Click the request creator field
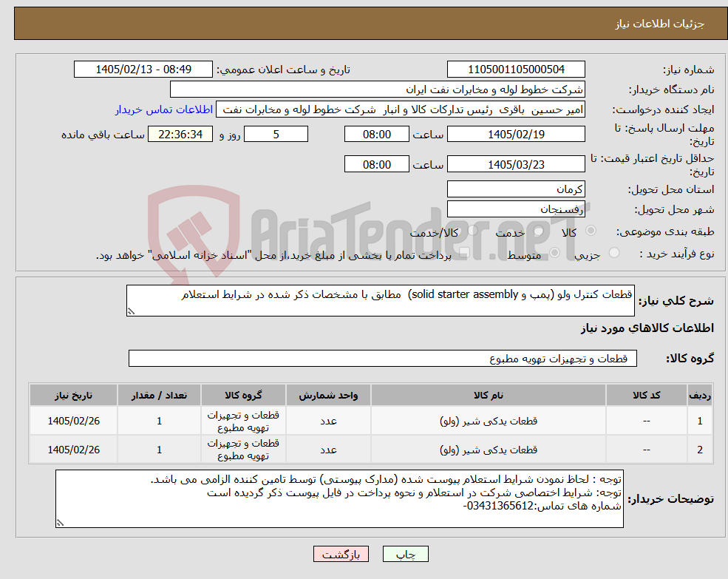The height and width of the screenshot is (579, 728). pyautogui.click(x=400, y=109)
